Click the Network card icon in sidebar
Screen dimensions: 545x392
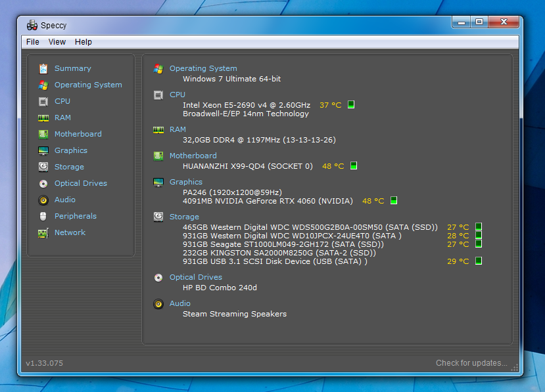click(x=43, y=233)
